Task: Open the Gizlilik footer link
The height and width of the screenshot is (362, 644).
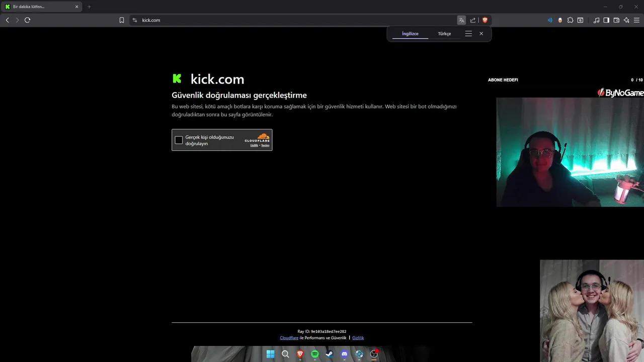Action: pyautogui.click(x=358, y=338)
